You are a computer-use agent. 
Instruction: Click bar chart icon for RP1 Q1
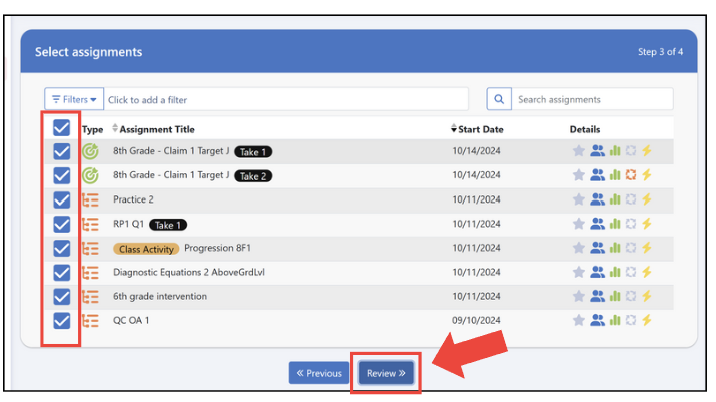615,224
